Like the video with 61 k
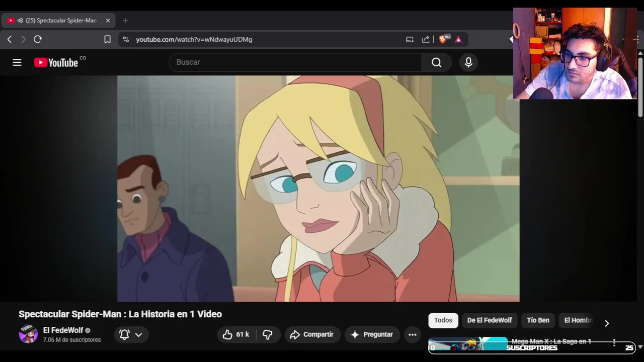Screen dimensions: 644x362 [x=236, y=334]
